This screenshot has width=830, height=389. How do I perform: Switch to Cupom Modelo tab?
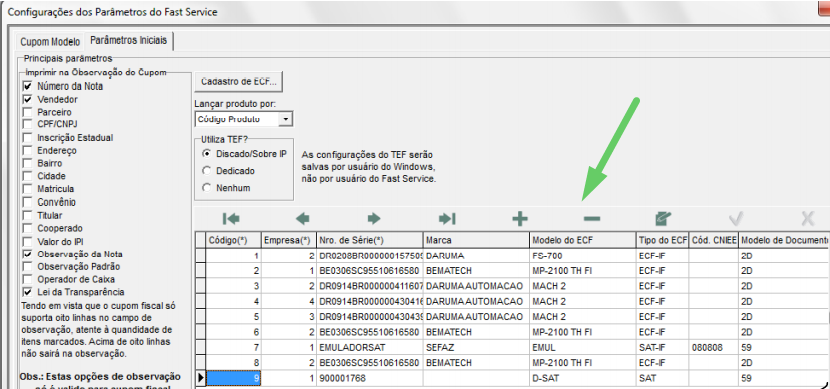(50, 42)
